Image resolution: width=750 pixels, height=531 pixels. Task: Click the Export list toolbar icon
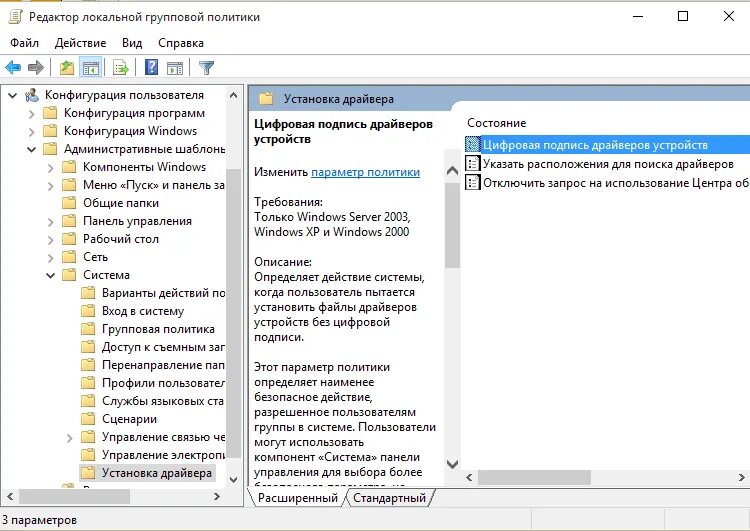[x=121, y=67]
